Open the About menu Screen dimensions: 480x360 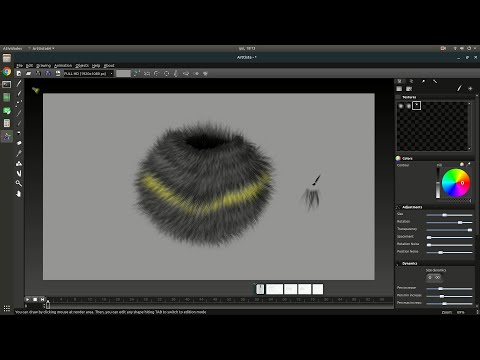pos(109,66)
